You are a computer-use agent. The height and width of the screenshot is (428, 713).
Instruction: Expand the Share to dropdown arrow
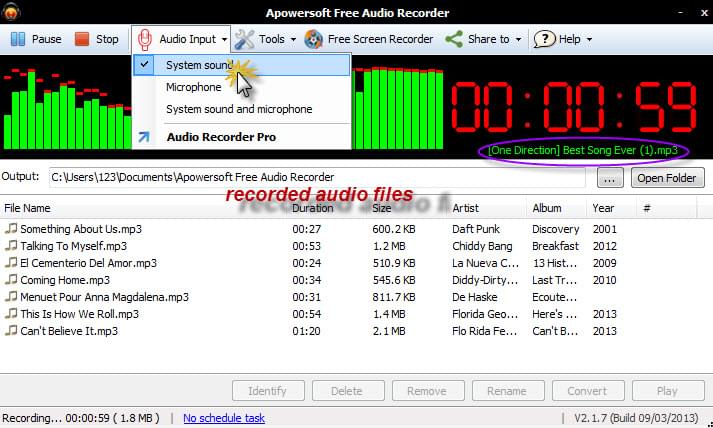[x=519, y=40]
